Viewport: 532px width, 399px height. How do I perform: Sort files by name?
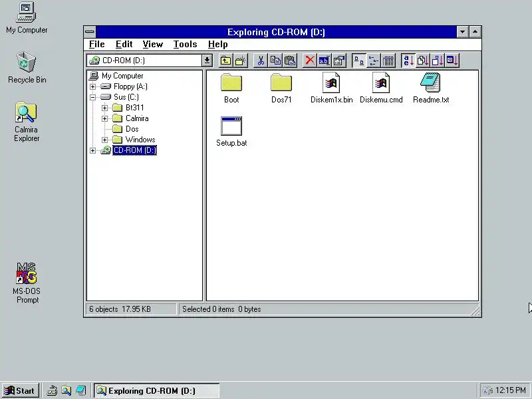[x=408, y=61]
